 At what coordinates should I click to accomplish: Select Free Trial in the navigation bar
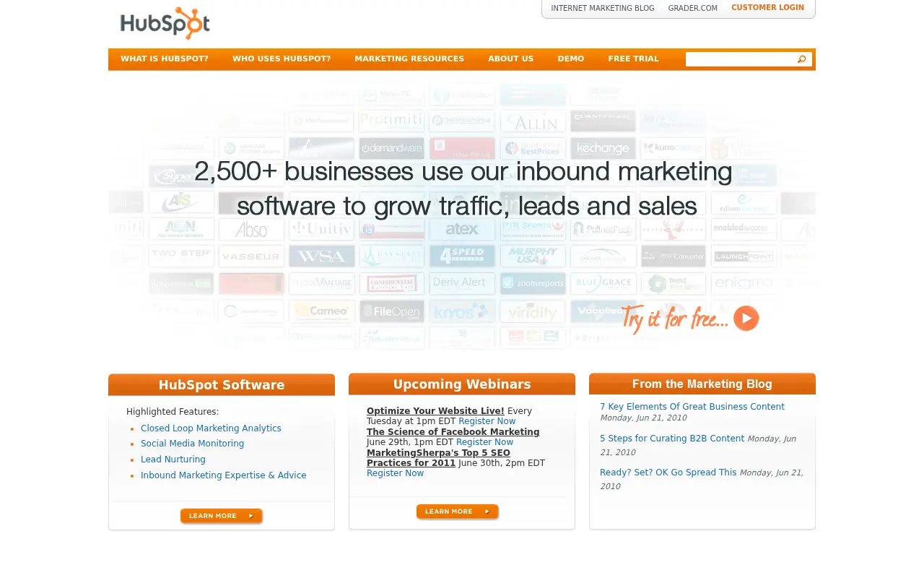click(634, 59)
